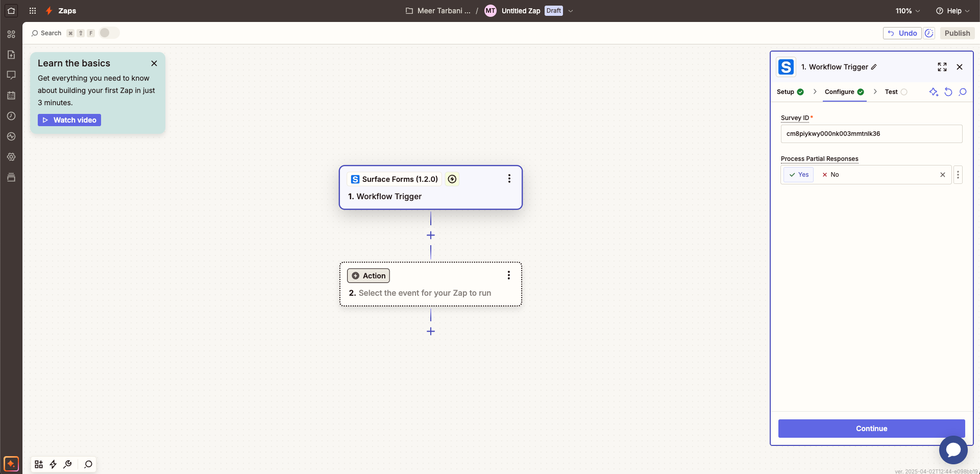This screenshot has width=980, height=474.
Task: Open the Workflow Trigger step options menu
Action: pyautogui.click(x=509, y=179)
